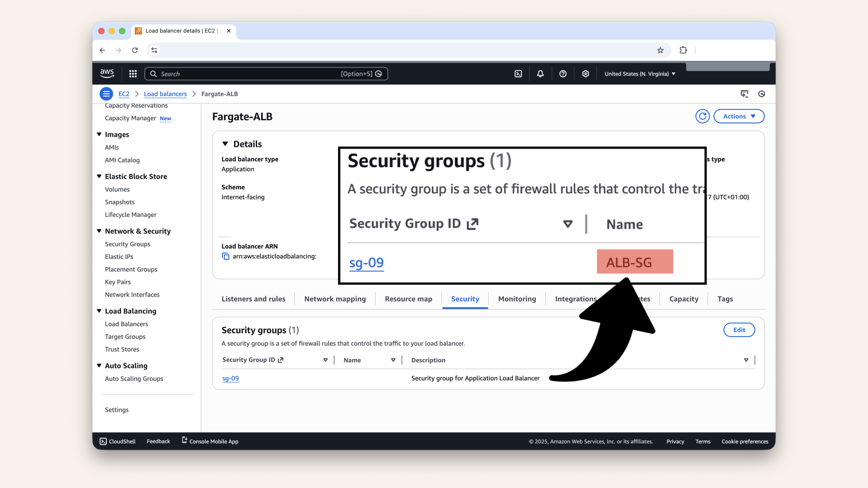This screenshot has width=868, height=488.
Task: Bookmark the page with the star toggle
Action: click(660, 50)
